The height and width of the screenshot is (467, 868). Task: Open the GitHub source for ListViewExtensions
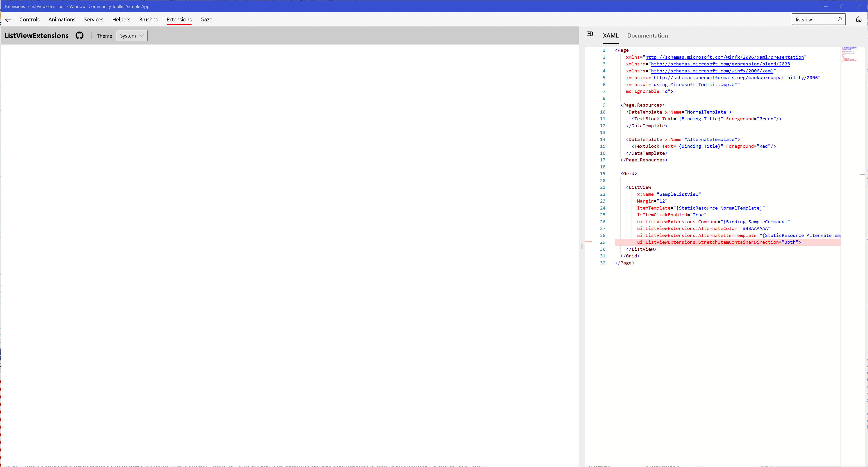coord(79,35)
